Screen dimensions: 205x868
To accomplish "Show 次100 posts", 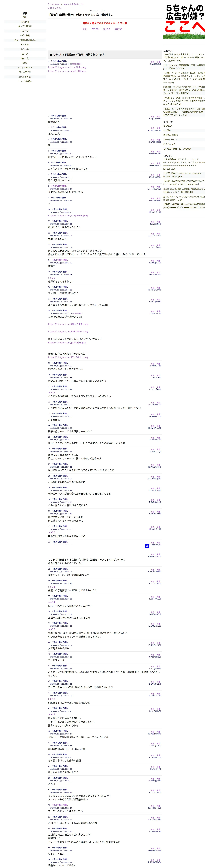I will point(107,29).
